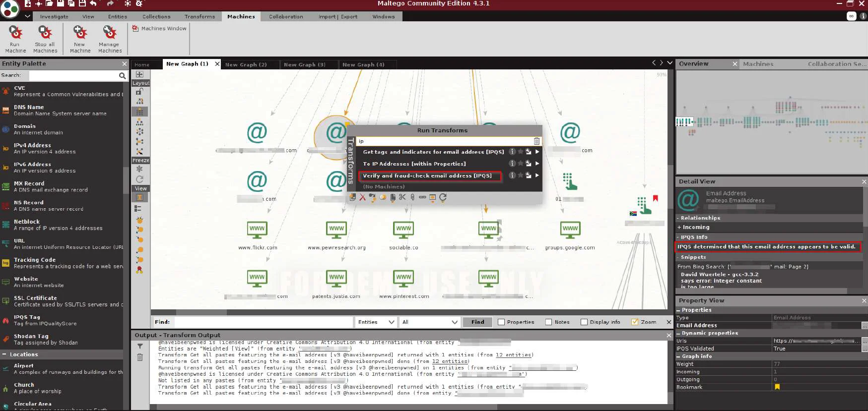Click the Overview minimap thumbnail
The width and height of the screenshot is (868, 411).
(x=771, y=122)
